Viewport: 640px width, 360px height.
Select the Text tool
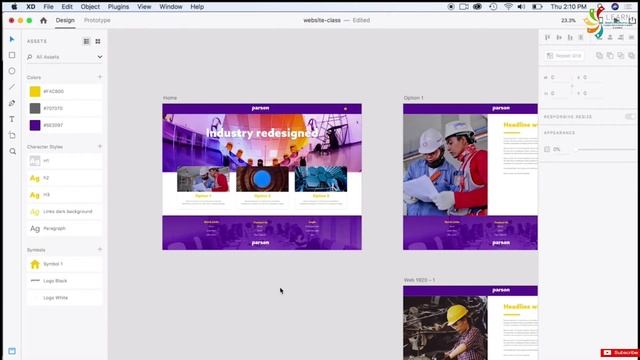tap(12, 119)
